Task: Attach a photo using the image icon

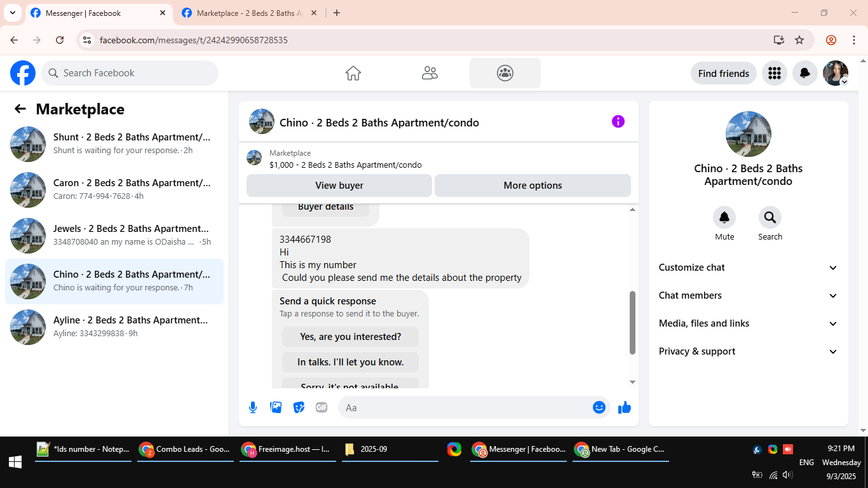Action: pos(276,407)
